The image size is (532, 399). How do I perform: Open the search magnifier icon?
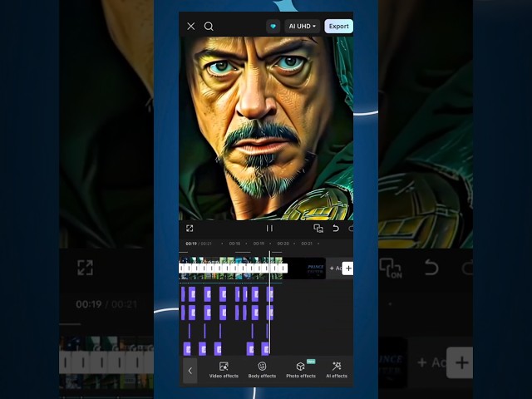[209, 26]
